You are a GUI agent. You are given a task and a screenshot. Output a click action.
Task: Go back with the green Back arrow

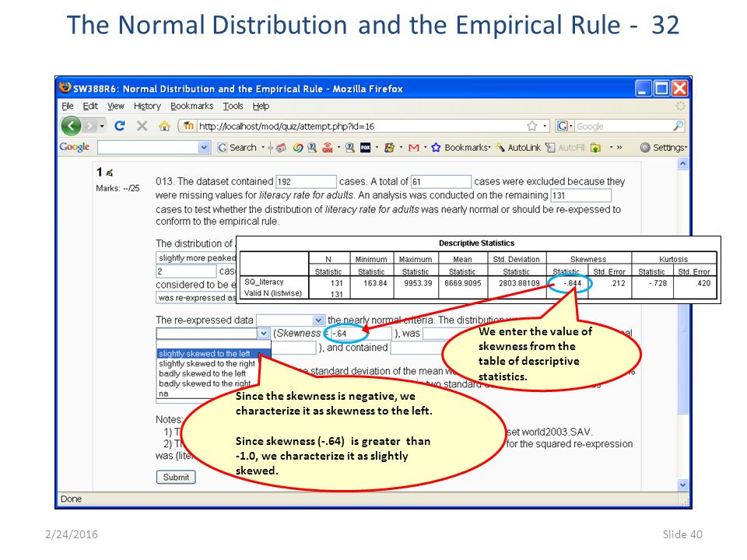pos(71,126)
